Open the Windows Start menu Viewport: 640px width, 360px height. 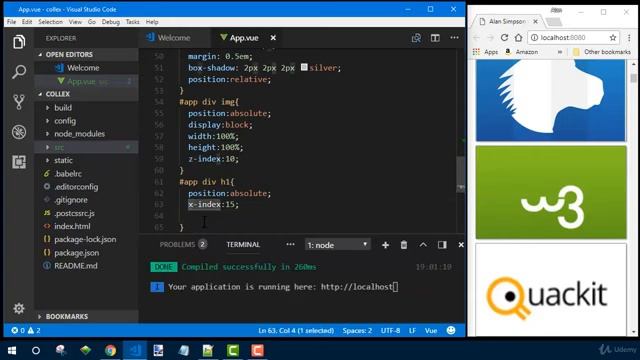[x=12, y=351]
